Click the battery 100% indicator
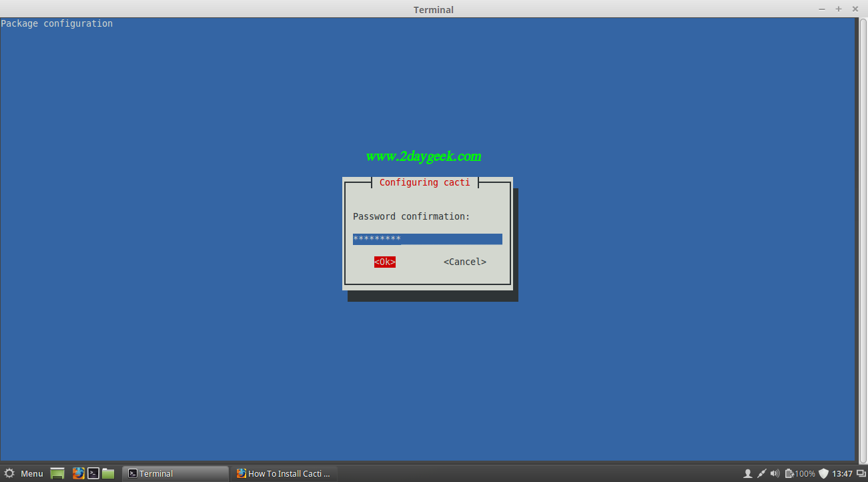This screenshot has width=868, height=482. (x=800, y=473)
